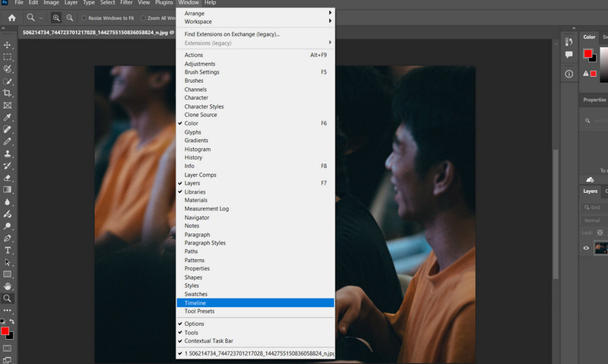Image resolution: width=608 pixels, height=364 pixels.
Task: Open Actions panel from Window menu
Action: (x=255, y=55)
